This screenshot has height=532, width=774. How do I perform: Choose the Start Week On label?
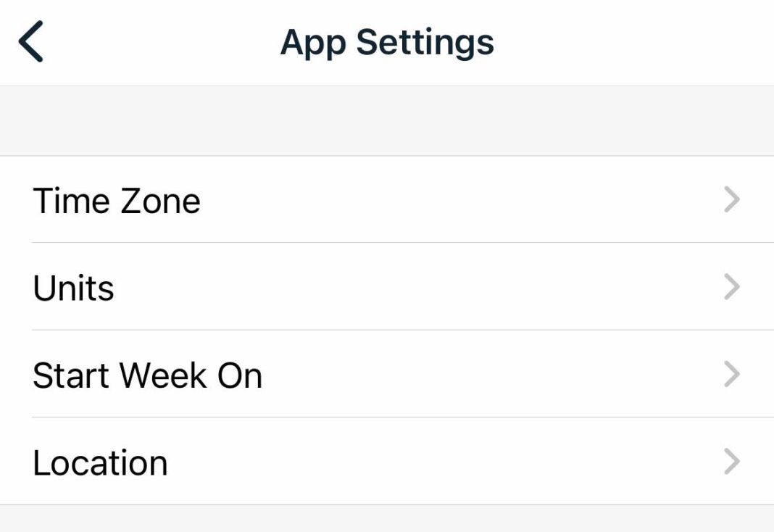(147, 375)
